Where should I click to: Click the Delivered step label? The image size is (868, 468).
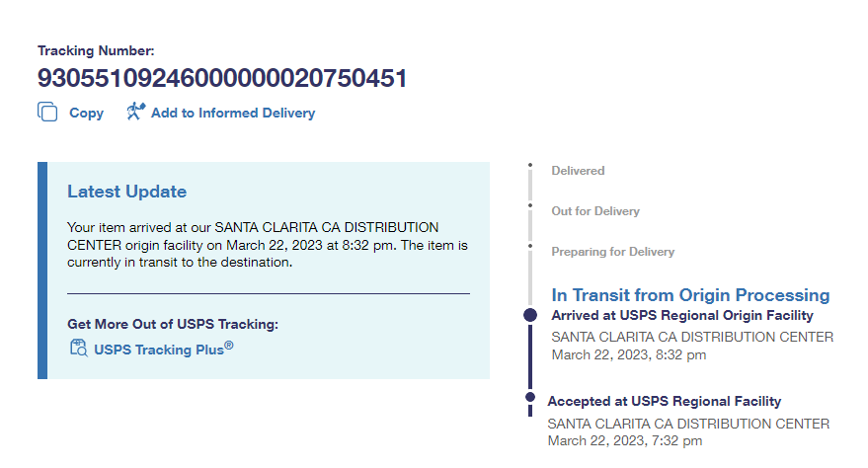pyautogui.click(x=578, y=171)
